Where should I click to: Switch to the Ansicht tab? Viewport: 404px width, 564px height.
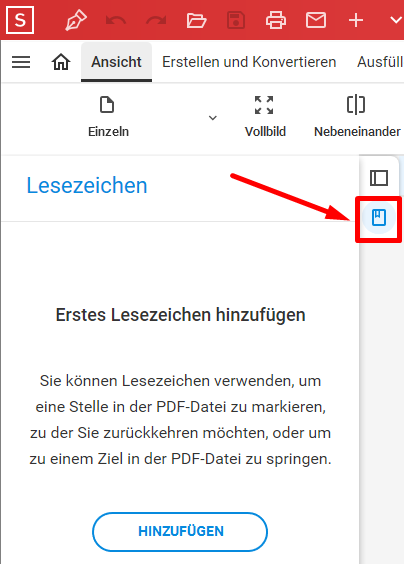pyautogui.click(x=116, y=62)
